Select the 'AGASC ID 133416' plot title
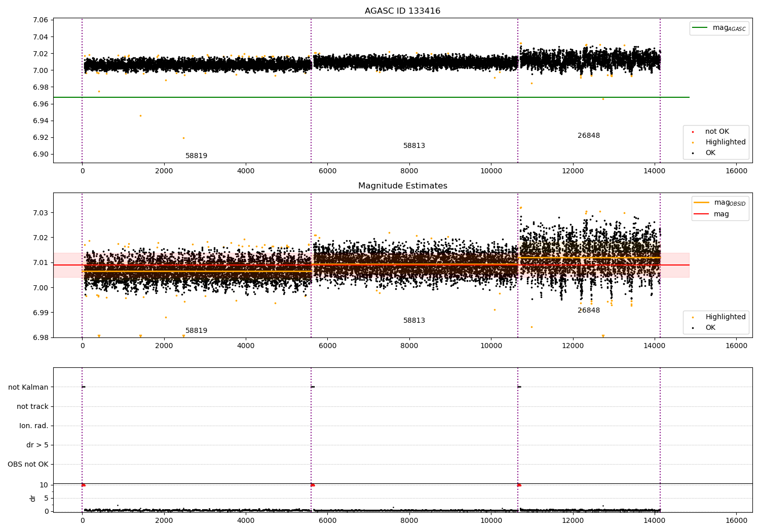Image resolution: width=760 pixels, height=532 pixels. click(402, 11)
